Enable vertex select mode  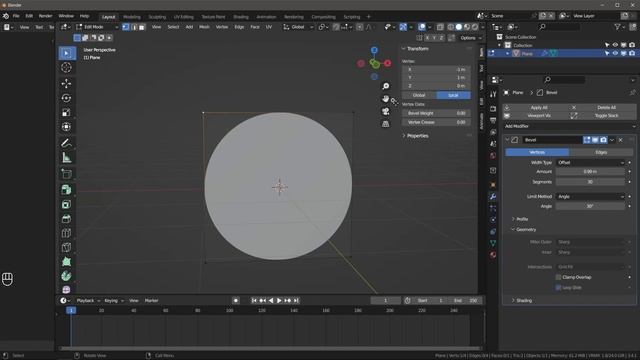(x=126, y=27)
